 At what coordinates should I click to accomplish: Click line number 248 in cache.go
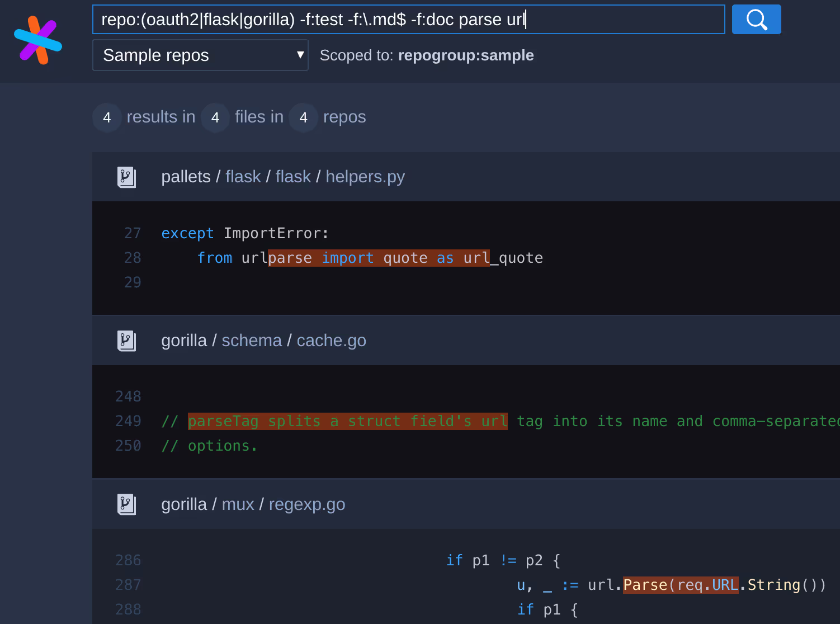pos(128,396)
